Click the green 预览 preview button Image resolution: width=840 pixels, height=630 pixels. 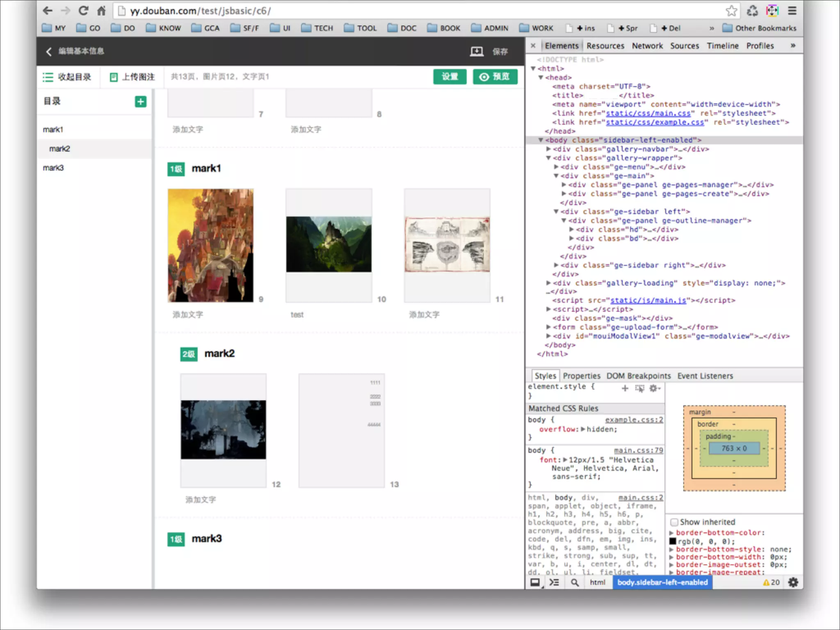coord(495,77)
